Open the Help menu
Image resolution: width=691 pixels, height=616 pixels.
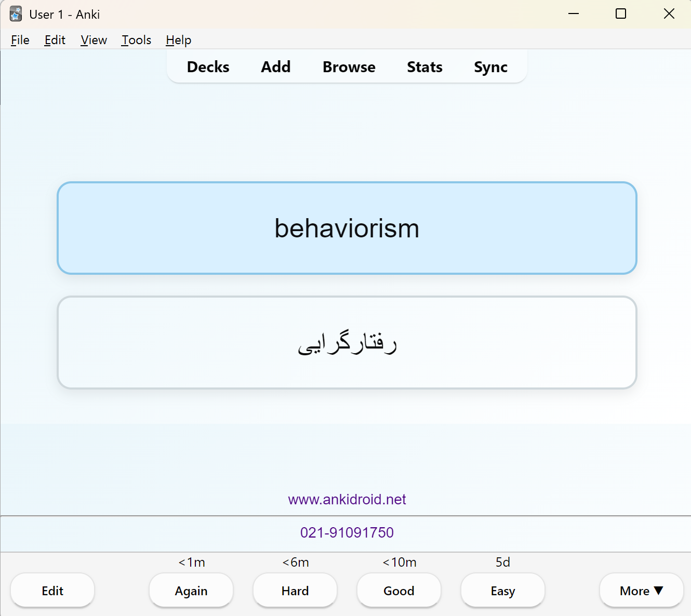[178, 40]
